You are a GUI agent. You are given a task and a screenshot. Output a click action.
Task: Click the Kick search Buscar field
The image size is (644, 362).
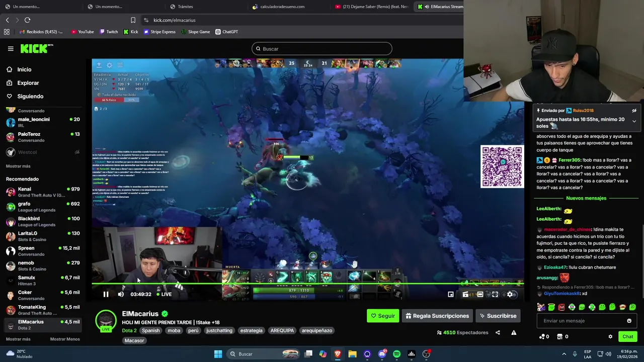[x=322, y=49]
